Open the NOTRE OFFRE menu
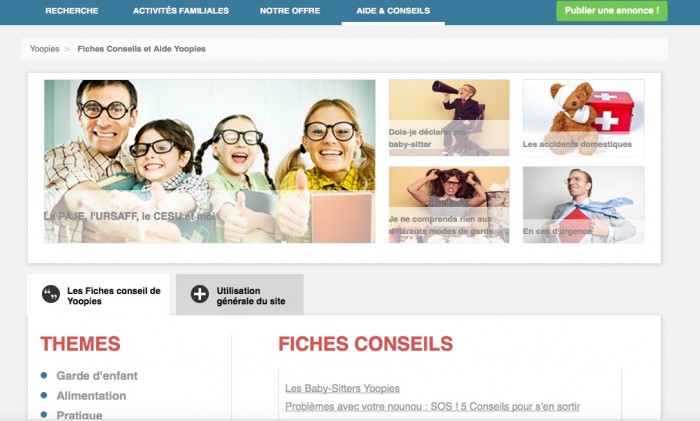This screenshot has height=421, width=700. 290,11
